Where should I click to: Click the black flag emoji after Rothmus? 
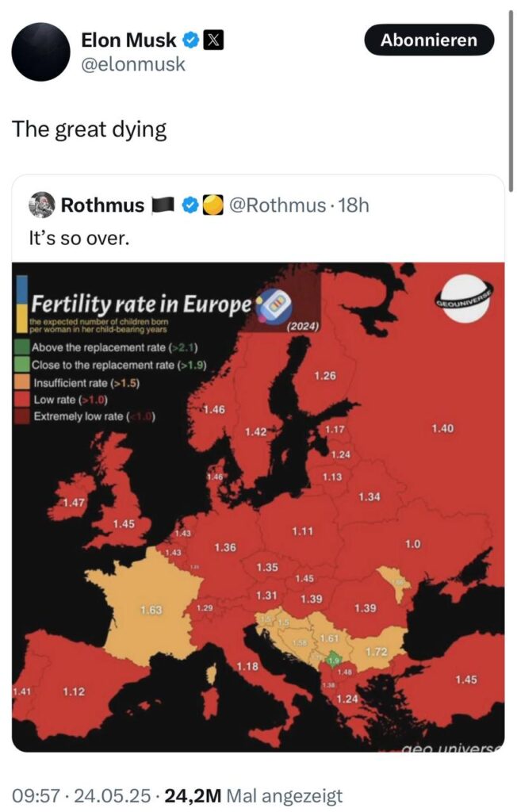click(163, 206)
